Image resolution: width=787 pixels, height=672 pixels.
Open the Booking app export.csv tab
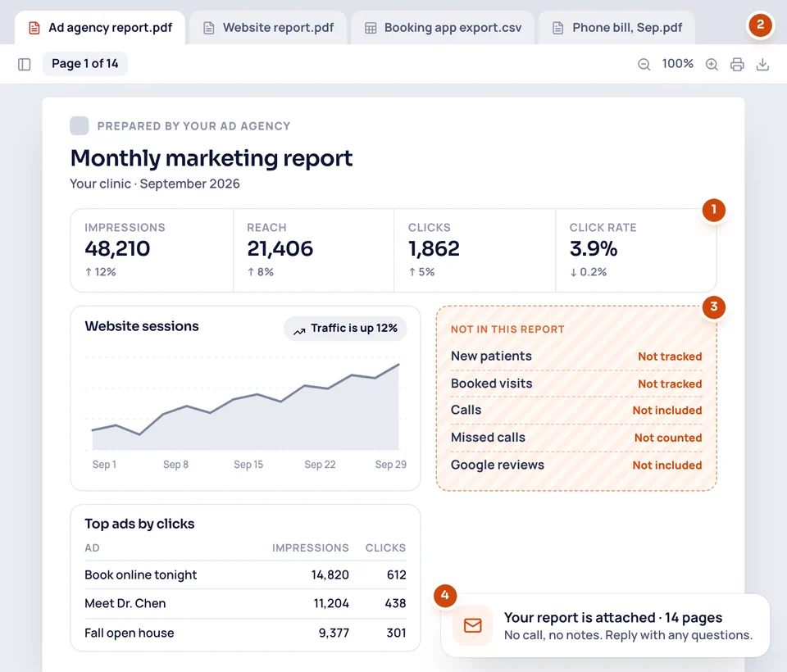click(x=443, y=28)
